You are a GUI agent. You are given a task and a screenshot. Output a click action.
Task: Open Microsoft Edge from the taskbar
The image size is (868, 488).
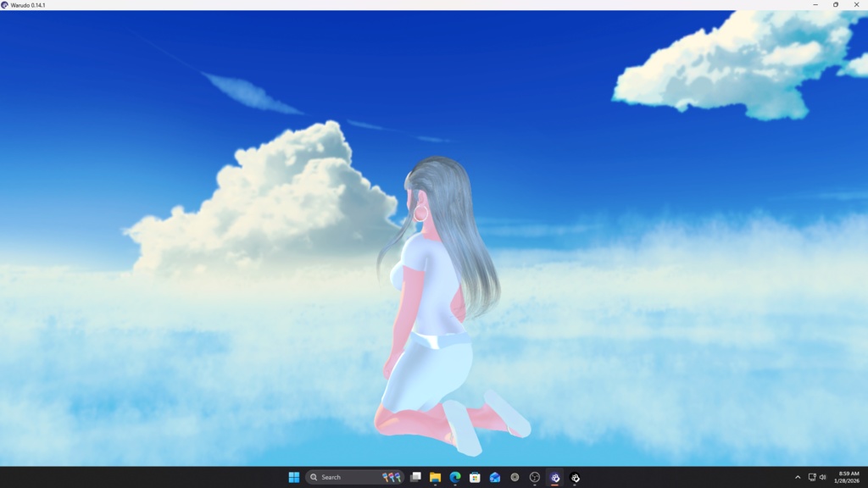click(454, 477)
